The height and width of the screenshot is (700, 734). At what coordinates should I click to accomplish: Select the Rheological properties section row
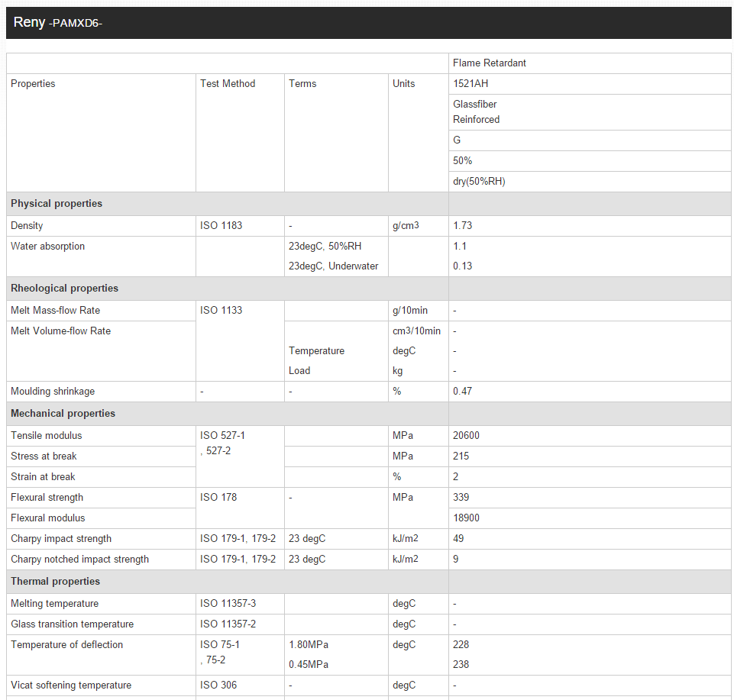pyautogui.click(x=369, y=289)
